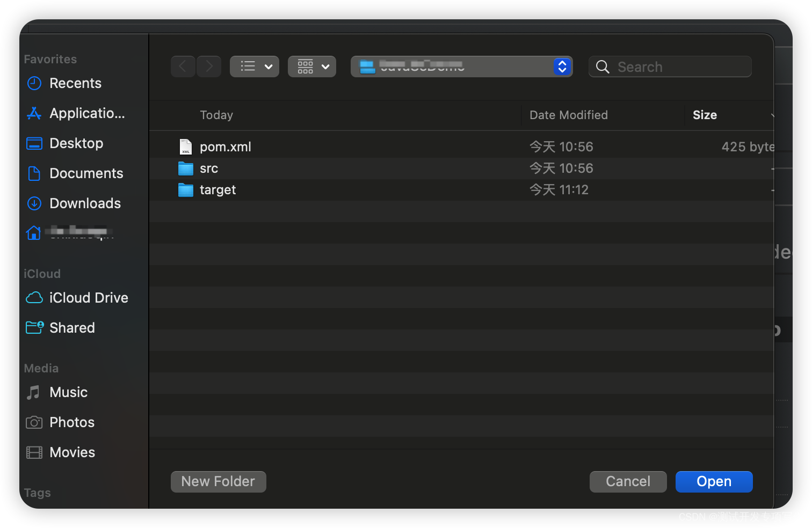812x528 pixels.
Task: Open the current folder path popup
Action: click(461, 67)
